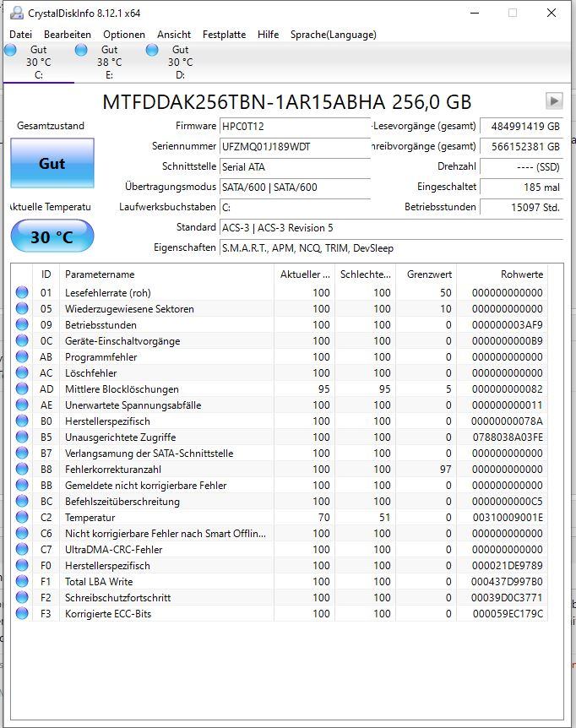The width and height of the screenshot is (576, 728).
Task: Click status icon for Korrigierte ECC-Bits
Action: pos(22,613)
